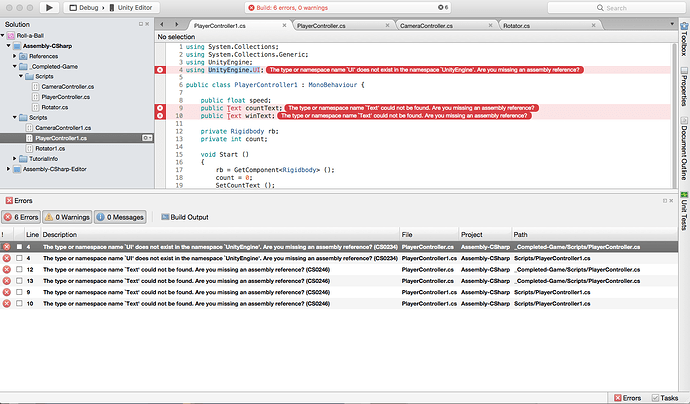The height and width of the screenshot is (404, 690).
Task: Navigate back with the left arrow above the editor
Action: (x=162, y=25)
